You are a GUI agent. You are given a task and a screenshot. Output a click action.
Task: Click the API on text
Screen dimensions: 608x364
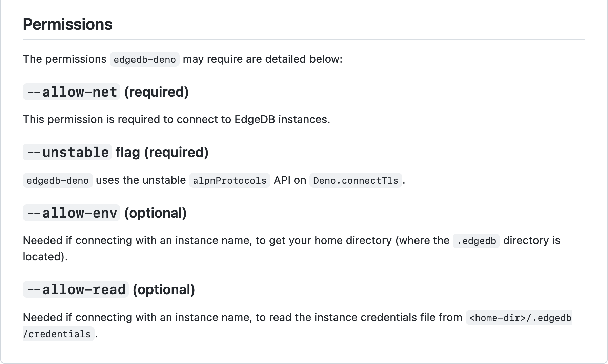pyautogui.click(x=290, y=180)
